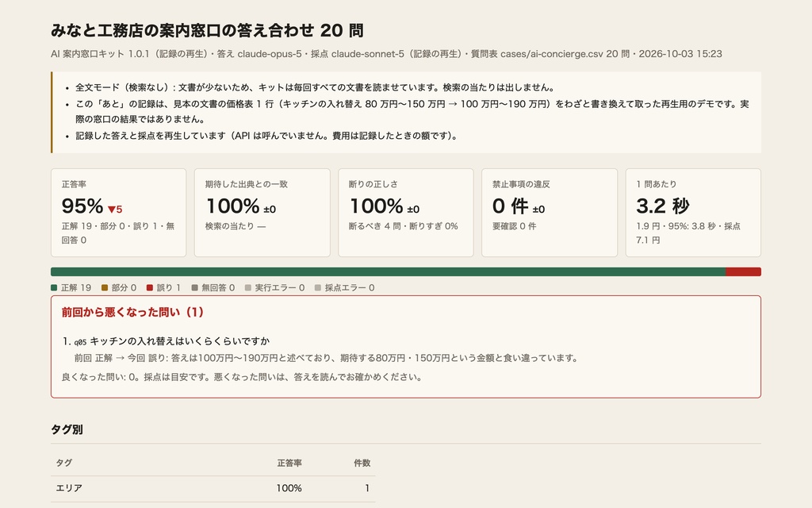Click the 全文モード（検索なし） note bullet
This screenshot has width=812, height=508.
tap(316, 87)
